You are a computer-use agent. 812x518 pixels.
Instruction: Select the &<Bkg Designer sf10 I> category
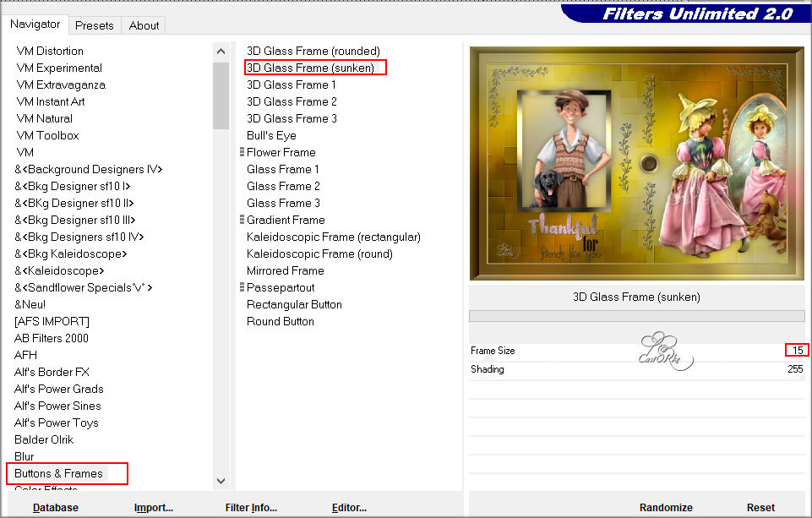(73, 186)
